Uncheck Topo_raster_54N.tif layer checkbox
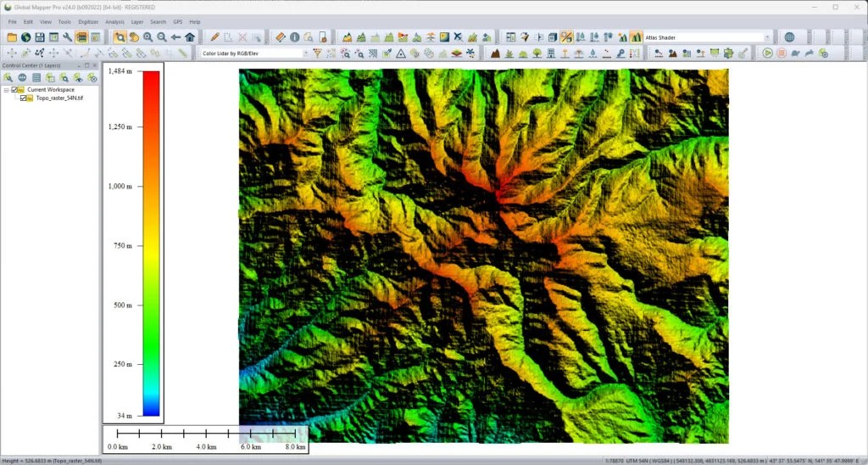This screenshot has height=465, width=868. pos(23,98)
